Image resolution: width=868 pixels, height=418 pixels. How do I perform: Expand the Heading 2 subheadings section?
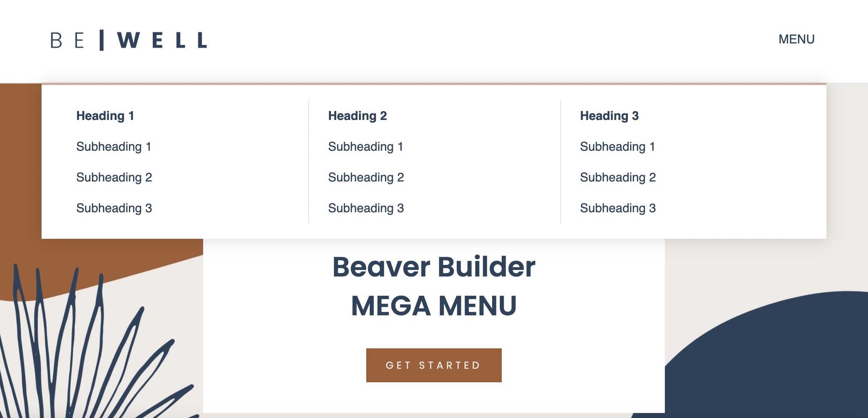click(x=357, y=116)
